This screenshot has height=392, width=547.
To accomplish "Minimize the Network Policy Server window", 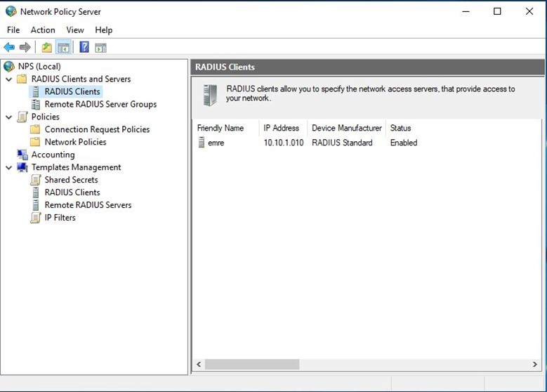I will point(466,11).
